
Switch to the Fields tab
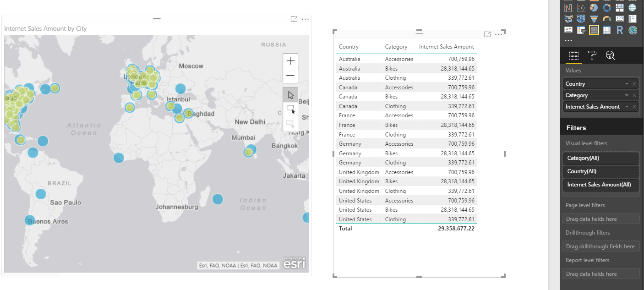pos(574,56)
